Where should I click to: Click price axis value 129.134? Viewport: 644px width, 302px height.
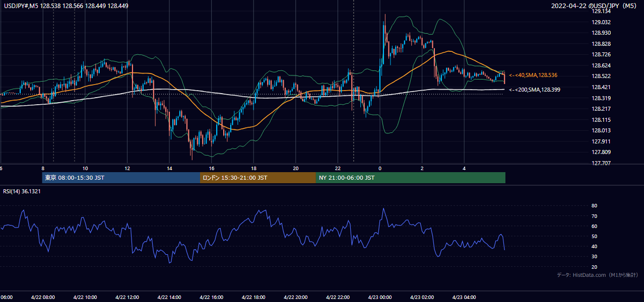pyautogui.click(x=601, y=11)
